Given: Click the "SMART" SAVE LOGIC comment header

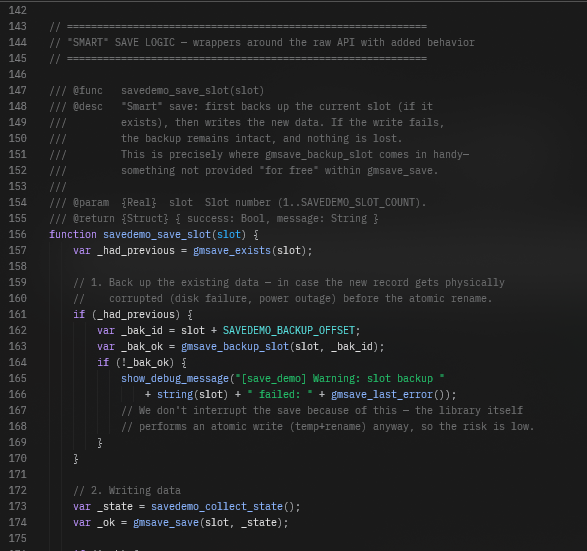Looking at the screenshot, I should point(262,42).
